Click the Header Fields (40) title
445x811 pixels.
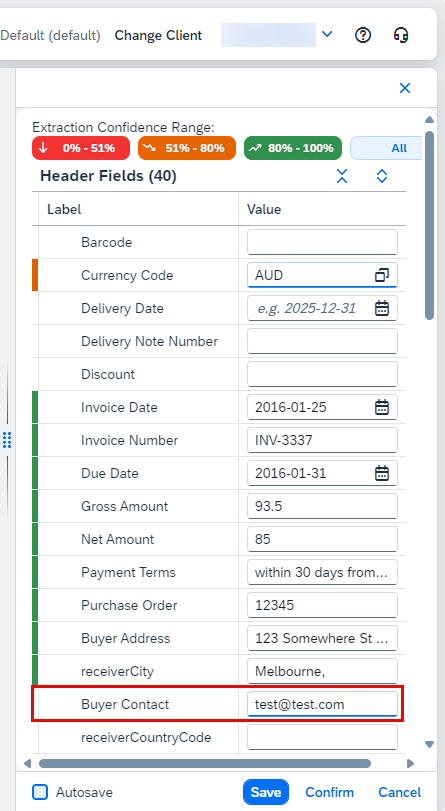[x=108, y=176]
